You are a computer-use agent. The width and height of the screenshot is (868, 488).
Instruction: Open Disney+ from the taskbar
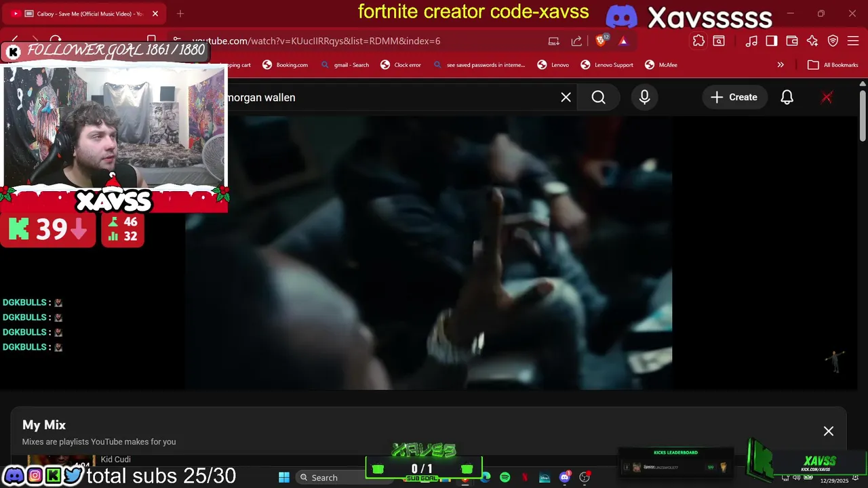click(545, 477)
